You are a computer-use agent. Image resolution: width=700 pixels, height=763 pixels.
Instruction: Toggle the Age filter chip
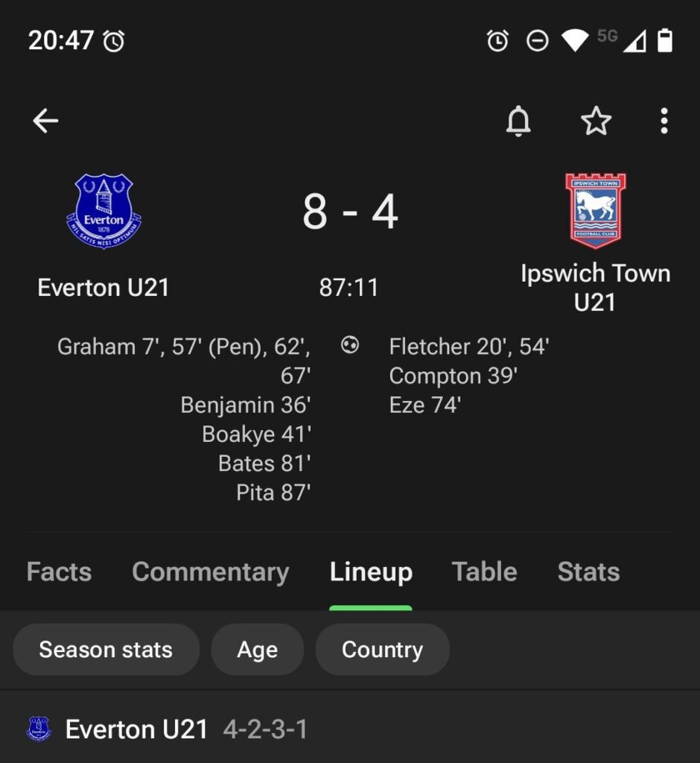point(257,649)
